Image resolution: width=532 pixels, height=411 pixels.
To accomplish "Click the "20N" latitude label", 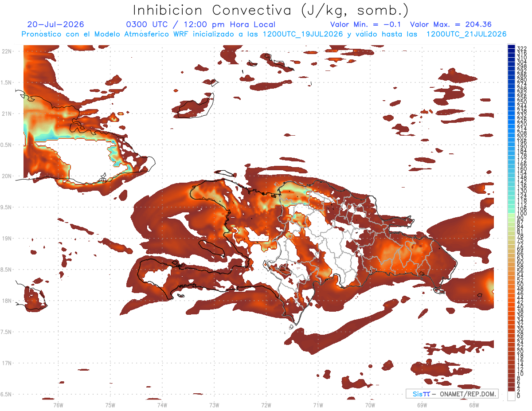I will click(x=8, y=176).
